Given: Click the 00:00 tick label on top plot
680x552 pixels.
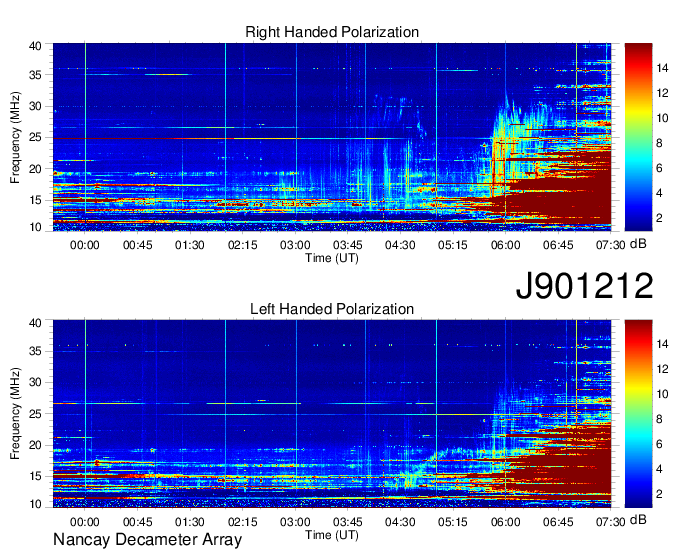Looking at the screenshot, I should [85, 245].
